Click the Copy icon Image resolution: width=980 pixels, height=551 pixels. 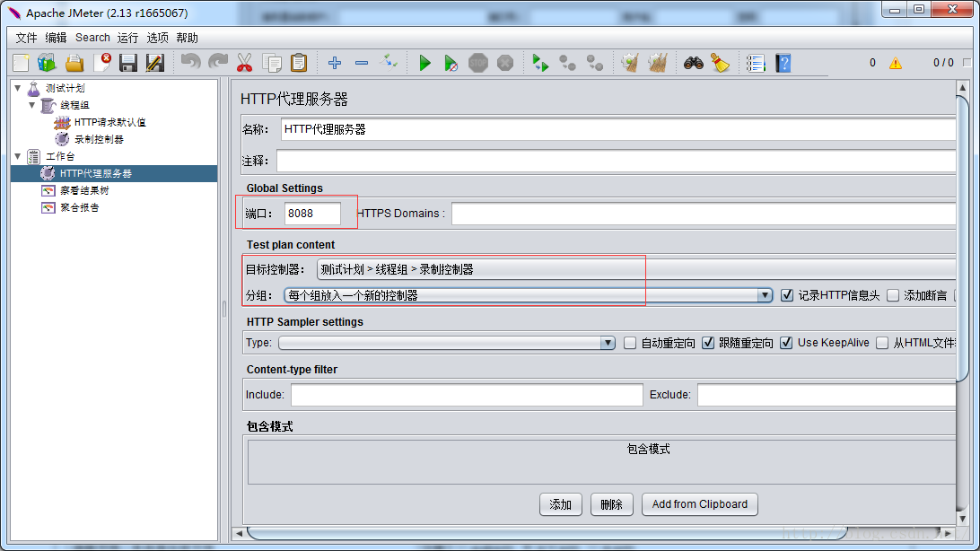point(272,63)
